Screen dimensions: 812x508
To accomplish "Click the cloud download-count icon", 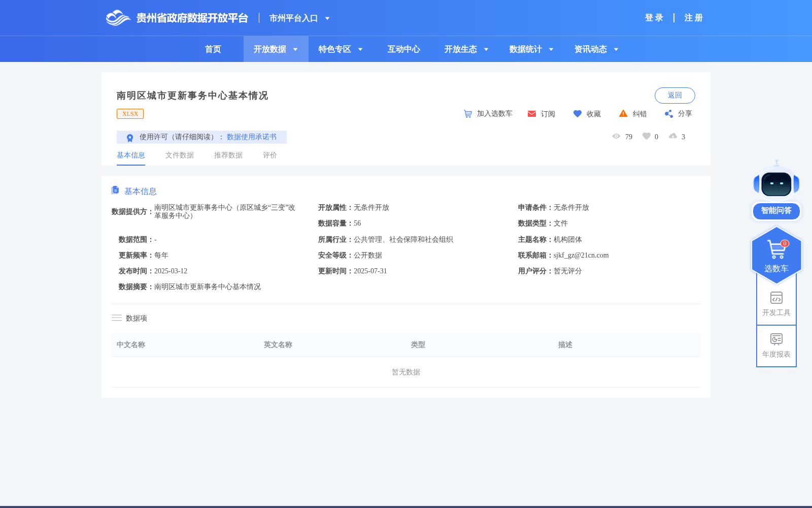I will tap(673, 136).
